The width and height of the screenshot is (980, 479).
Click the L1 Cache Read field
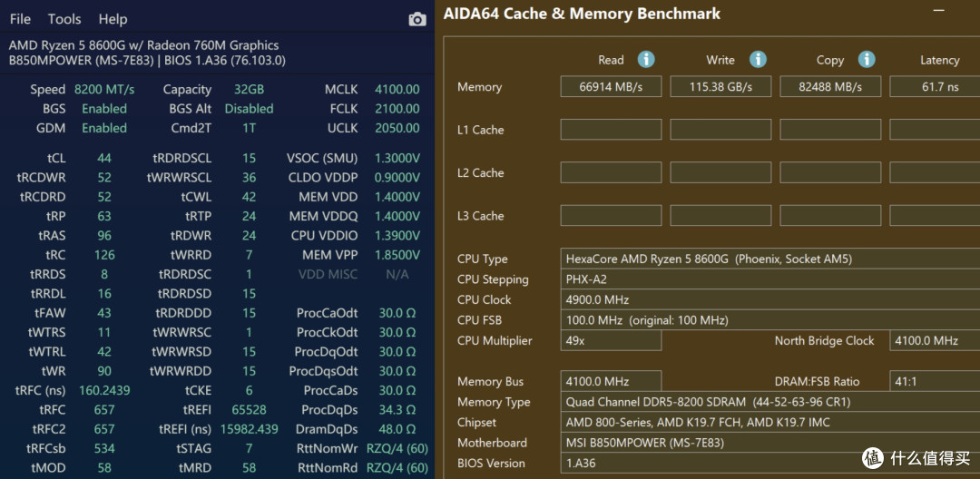coord(611,129)
